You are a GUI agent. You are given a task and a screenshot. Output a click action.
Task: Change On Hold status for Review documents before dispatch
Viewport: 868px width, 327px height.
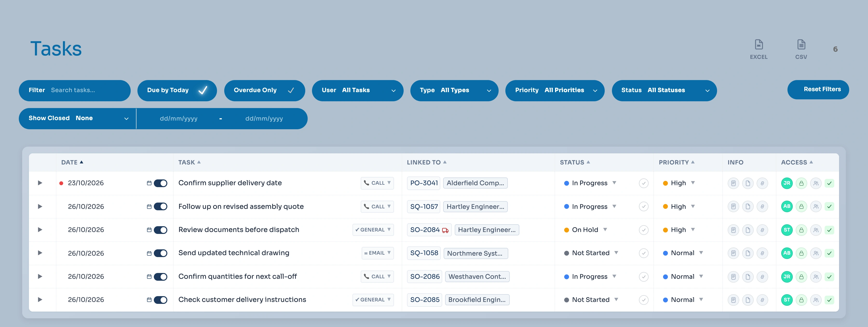(x=586, y=230)
